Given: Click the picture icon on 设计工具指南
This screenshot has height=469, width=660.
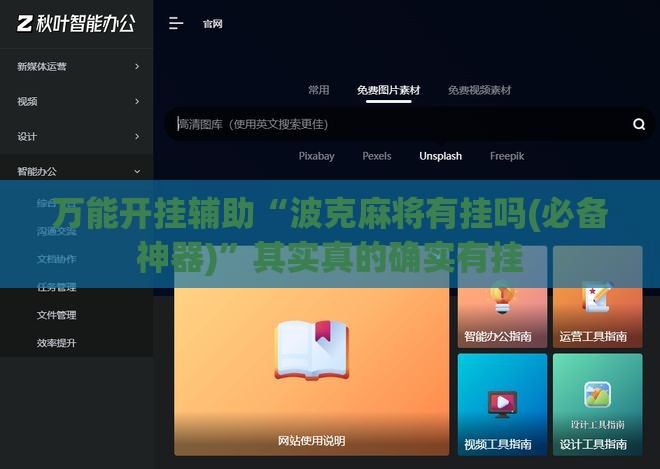Looking at the screenshot, I should coord(597,395).
